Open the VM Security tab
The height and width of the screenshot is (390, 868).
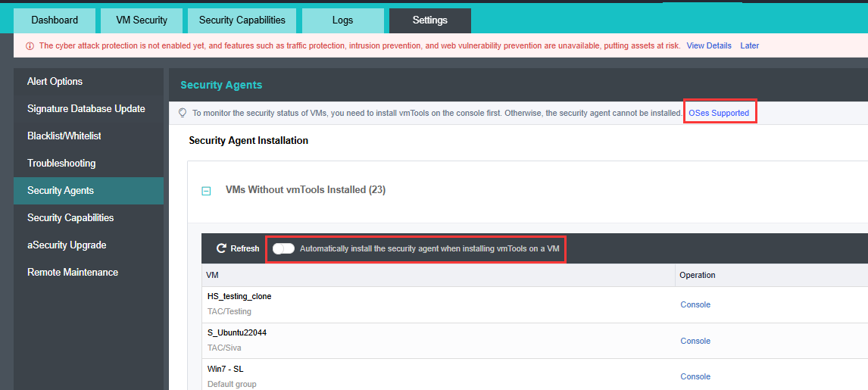point(142,20)
